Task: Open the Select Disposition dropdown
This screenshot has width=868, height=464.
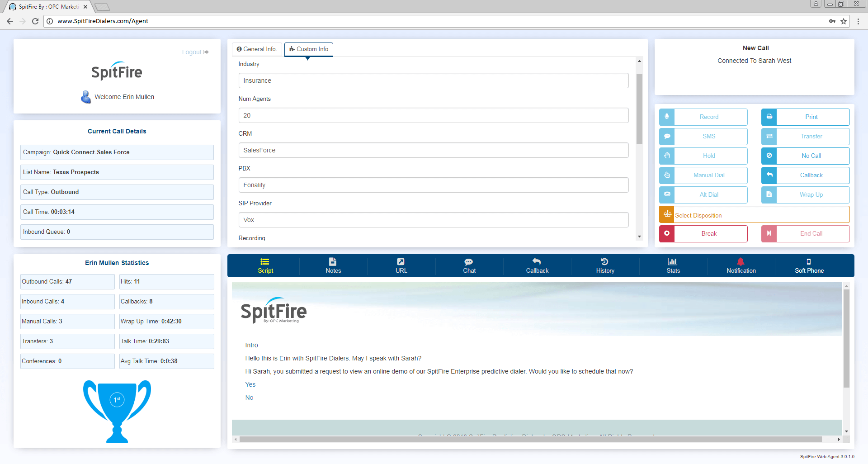Action: [754, 214]
